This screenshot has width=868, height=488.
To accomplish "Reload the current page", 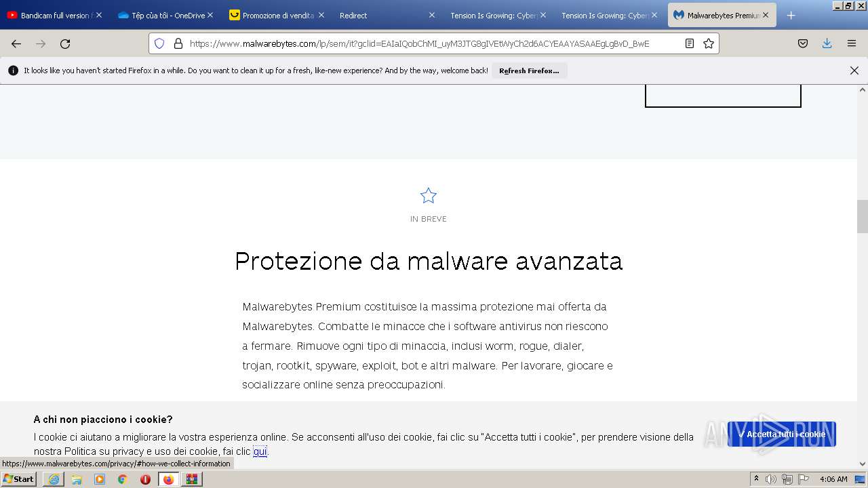I will [65, 43].
